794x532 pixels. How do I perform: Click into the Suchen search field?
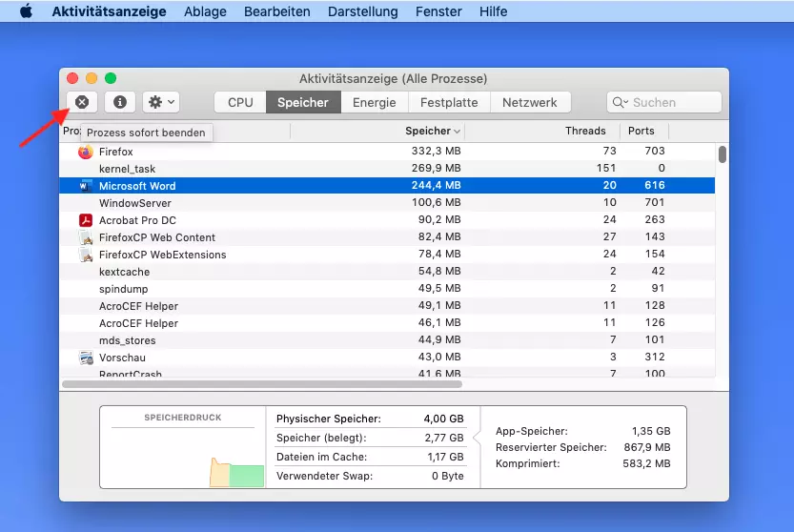[x=663, y=102]
